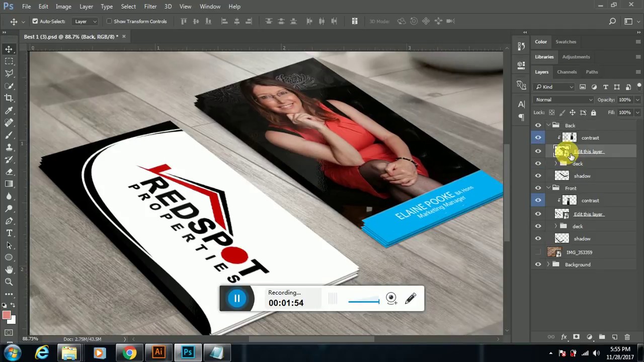Select the Brush tool
Screen dimensions: 644x362
[x=9, y=135]
